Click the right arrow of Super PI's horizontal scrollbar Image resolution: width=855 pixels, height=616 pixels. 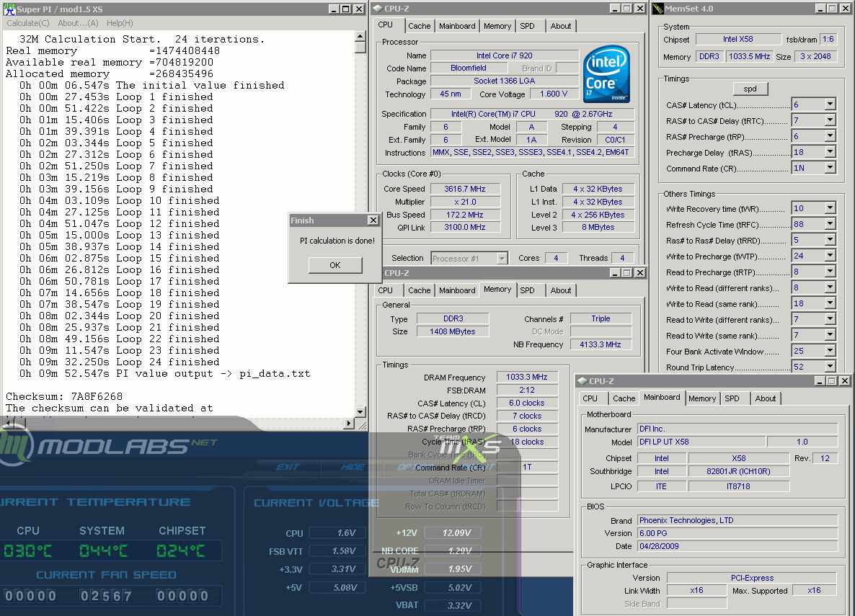click(x=350, y=423)
